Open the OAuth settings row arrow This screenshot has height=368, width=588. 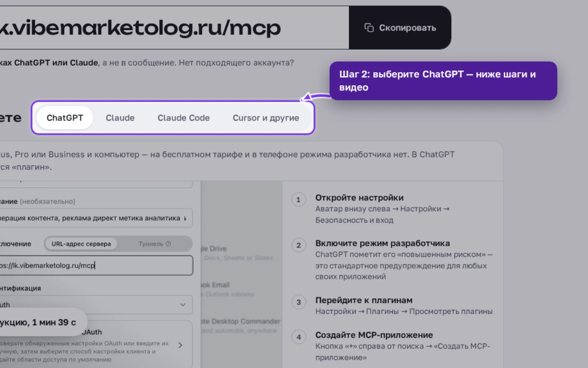pos(180,345)
